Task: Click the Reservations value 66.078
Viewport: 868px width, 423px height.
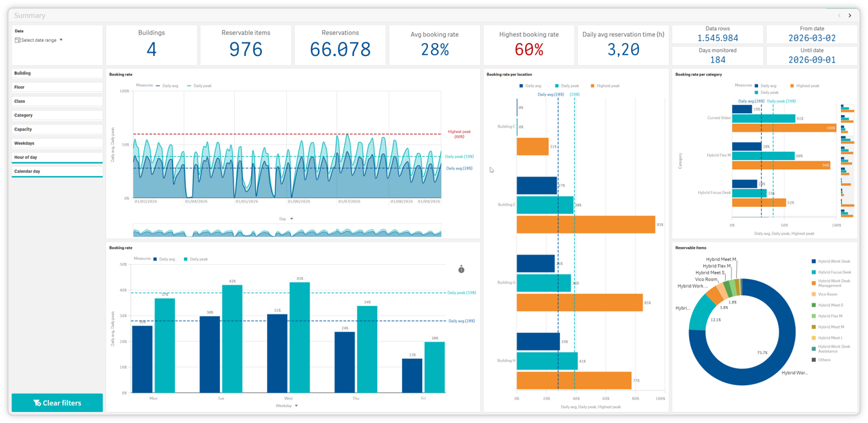Action: tap(340, 50)
